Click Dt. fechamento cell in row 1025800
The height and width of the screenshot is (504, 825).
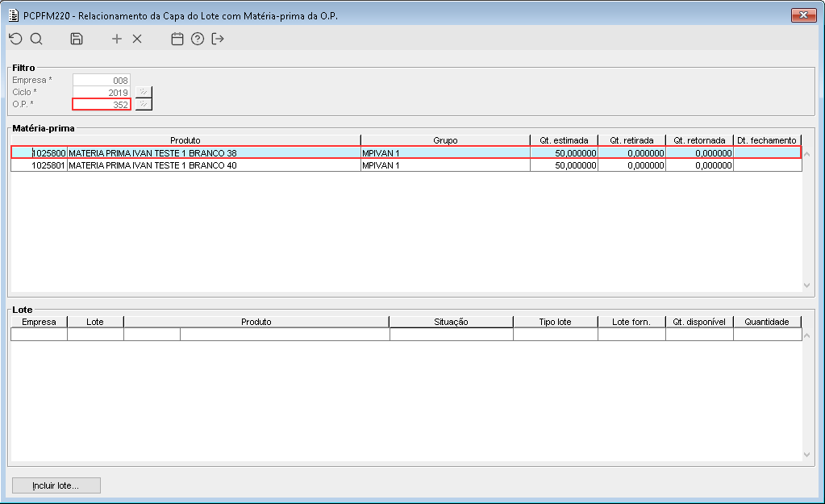point(767,153)
